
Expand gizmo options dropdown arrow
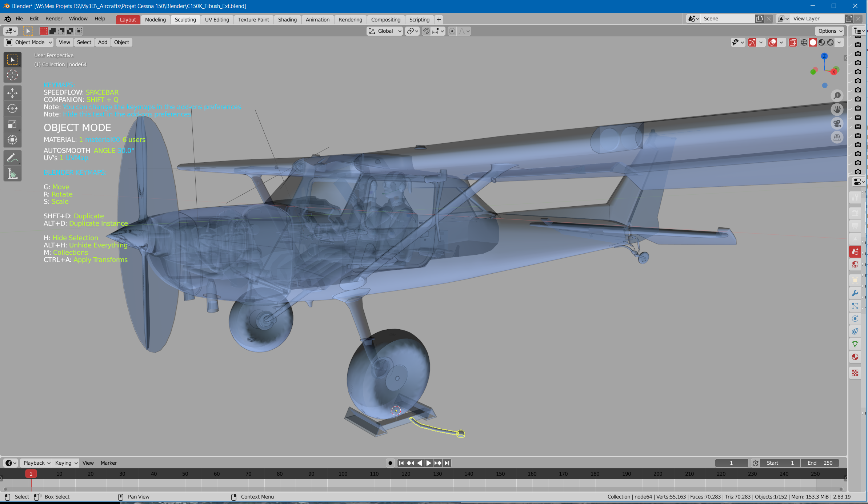pyautogui.click(x=761, y=43)
